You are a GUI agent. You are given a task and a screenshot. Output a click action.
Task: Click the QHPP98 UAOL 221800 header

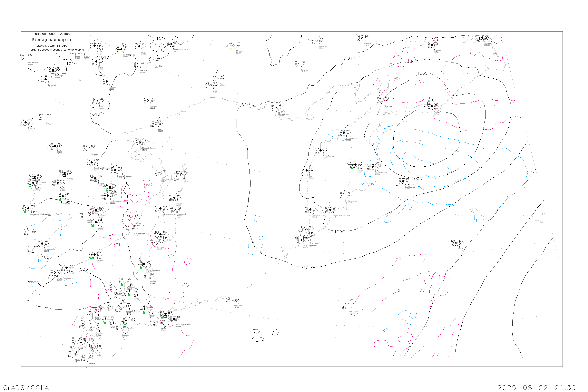pyautogui.click(x=53, y=34)
